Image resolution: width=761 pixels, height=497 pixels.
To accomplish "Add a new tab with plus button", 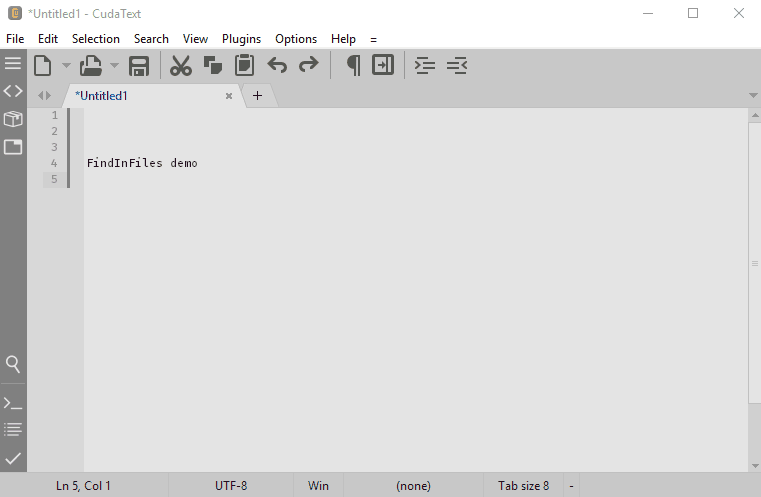I will [258, 96].
